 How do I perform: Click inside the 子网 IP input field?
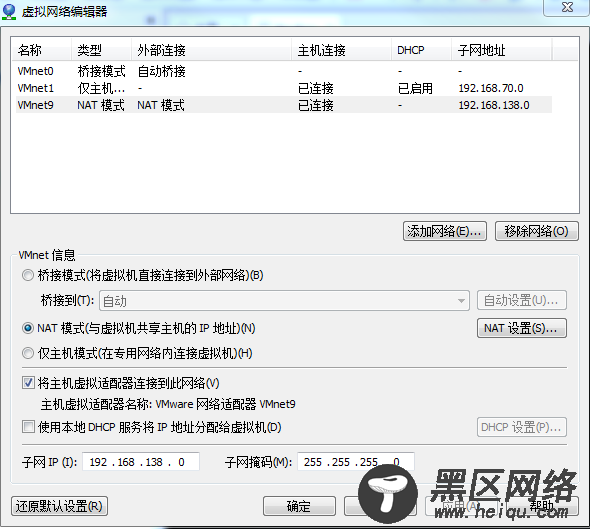(141, 462)
